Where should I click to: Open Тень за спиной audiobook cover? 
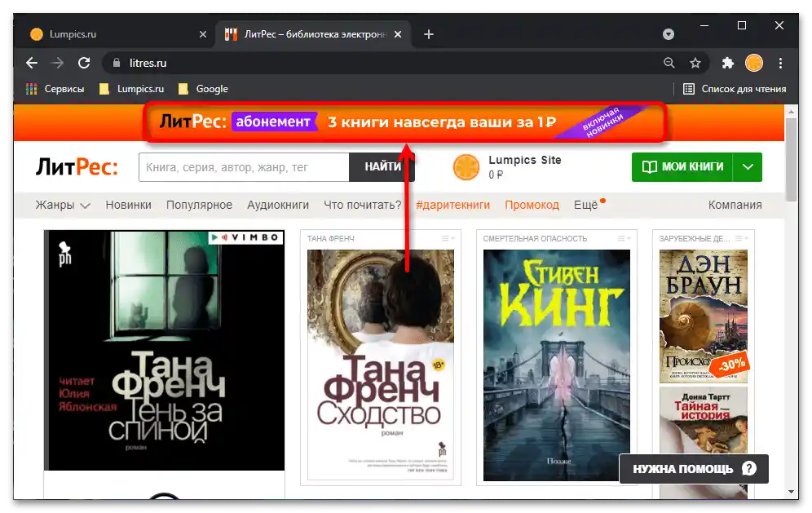(164, 350)
